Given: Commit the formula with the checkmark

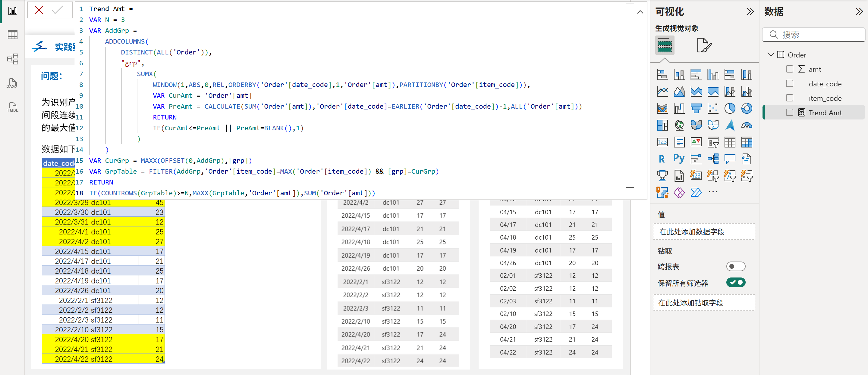Looking at the screenshot, I should pos(57,10).
